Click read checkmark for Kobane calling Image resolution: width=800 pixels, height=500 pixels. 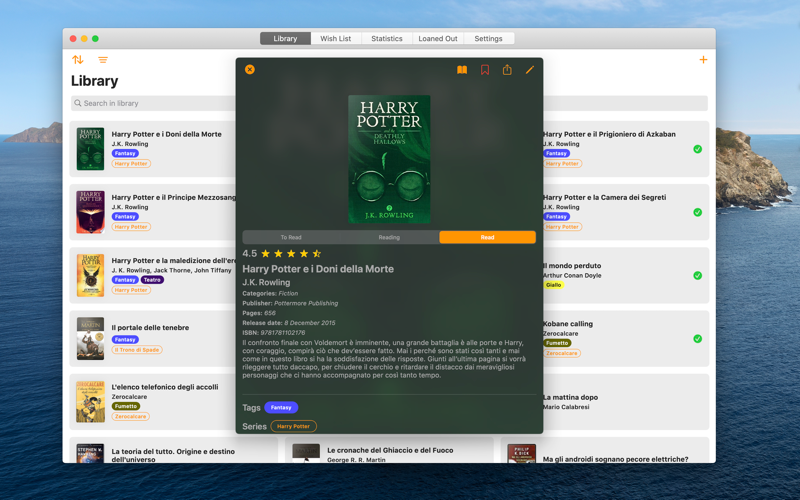[697, 339]
